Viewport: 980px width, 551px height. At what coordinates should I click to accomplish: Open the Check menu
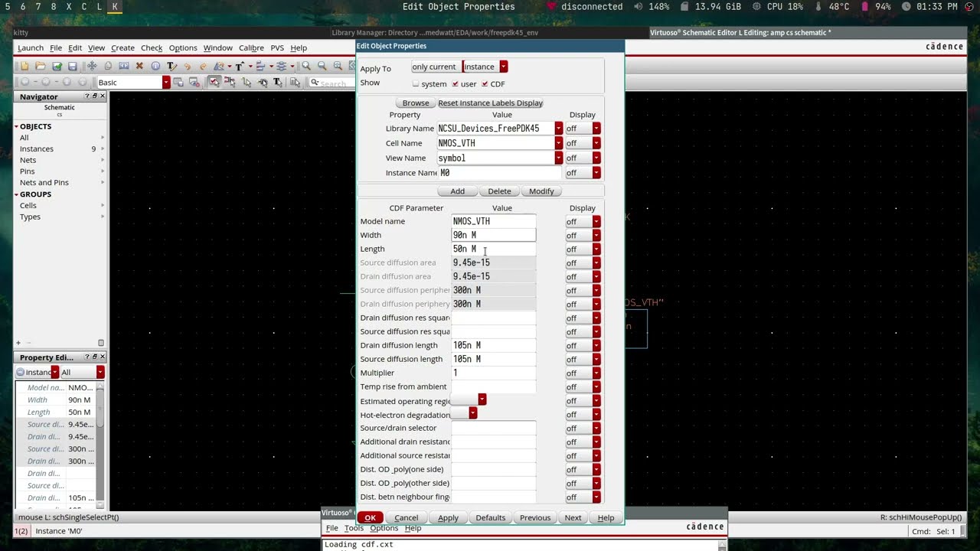pos(152,47)
